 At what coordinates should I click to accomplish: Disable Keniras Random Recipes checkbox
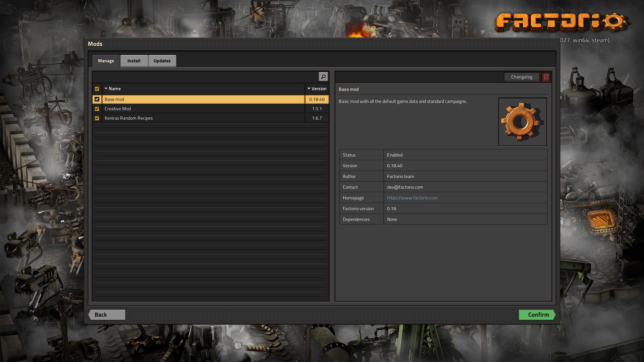97,118
